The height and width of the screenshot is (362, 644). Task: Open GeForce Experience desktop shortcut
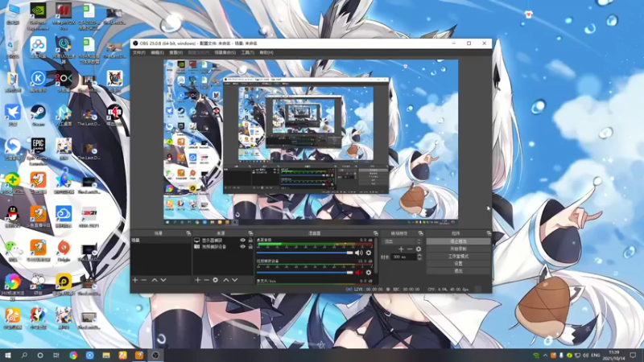pos(38,16)
